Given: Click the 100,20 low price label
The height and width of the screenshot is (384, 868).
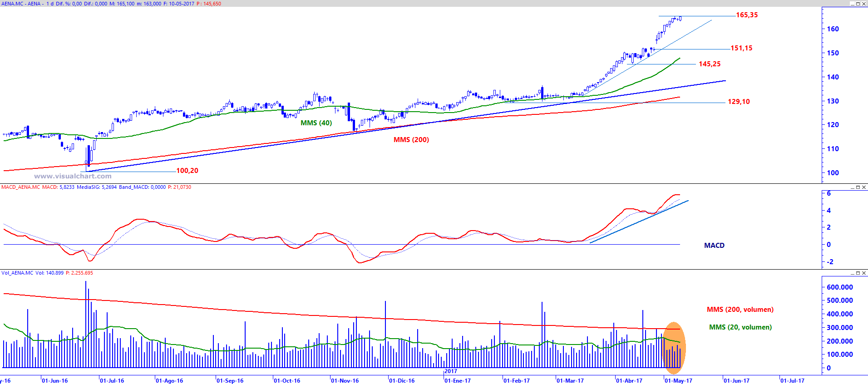Looking at the screenshot, I should coord(187,171).
